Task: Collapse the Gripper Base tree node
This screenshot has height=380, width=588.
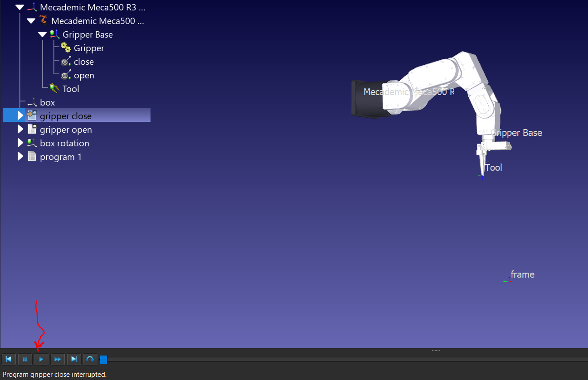Action: (43, 34)
